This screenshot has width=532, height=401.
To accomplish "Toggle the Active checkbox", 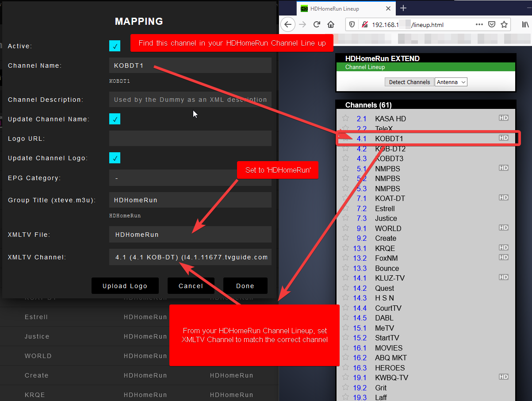I will tap(115, 46).
